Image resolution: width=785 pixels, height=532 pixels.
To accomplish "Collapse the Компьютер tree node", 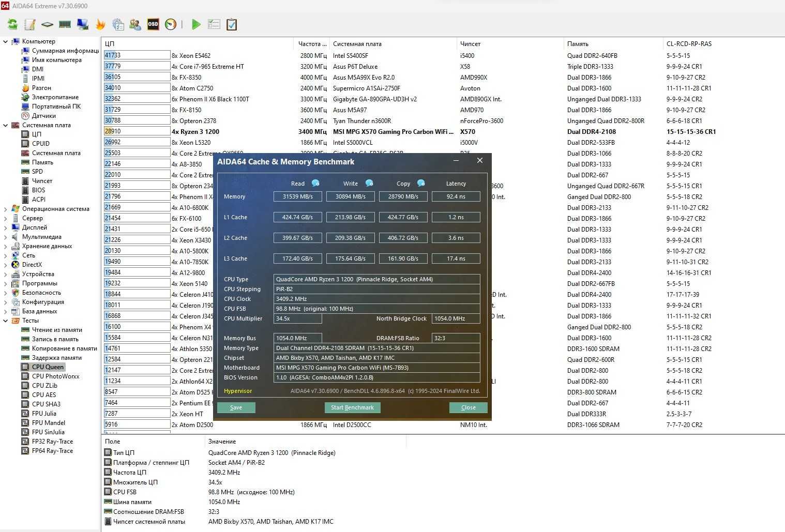I will coord(6,41).
